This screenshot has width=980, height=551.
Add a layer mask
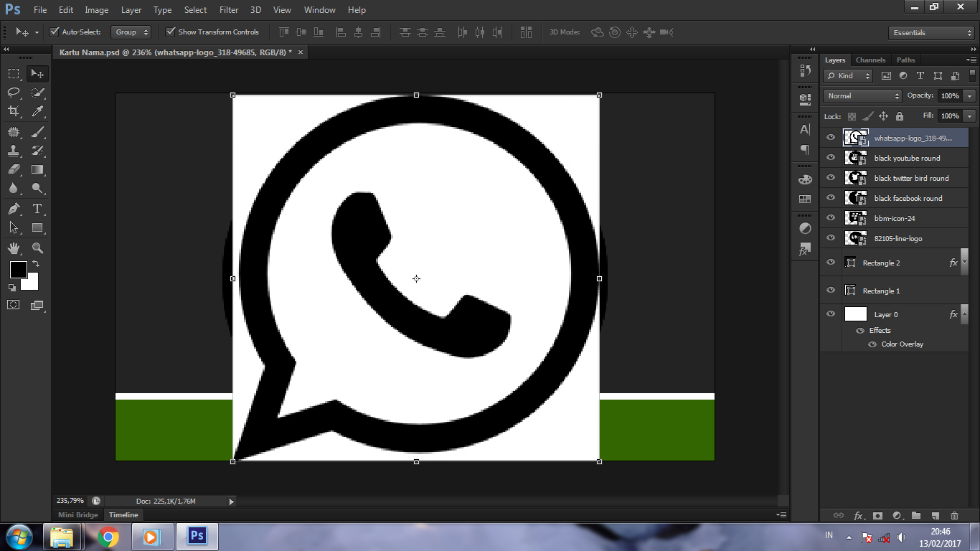point(877,515)
